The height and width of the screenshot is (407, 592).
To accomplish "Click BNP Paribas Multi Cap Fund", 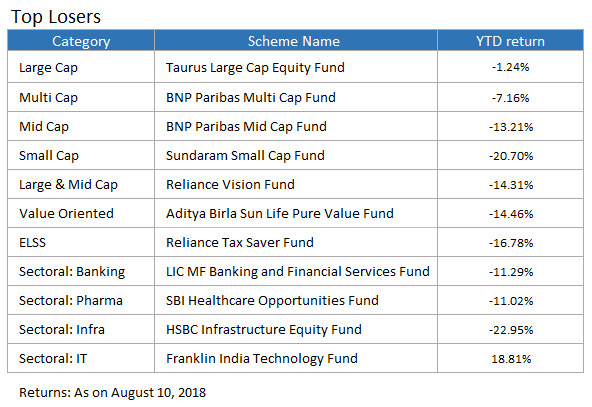I will tap(251, 97).
